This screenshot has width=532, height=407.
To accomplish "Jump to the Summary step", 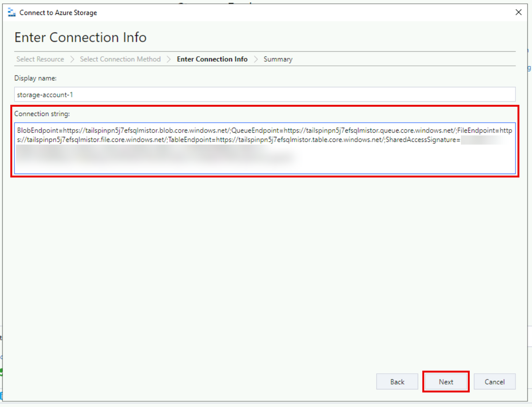I will coord(278,59).
